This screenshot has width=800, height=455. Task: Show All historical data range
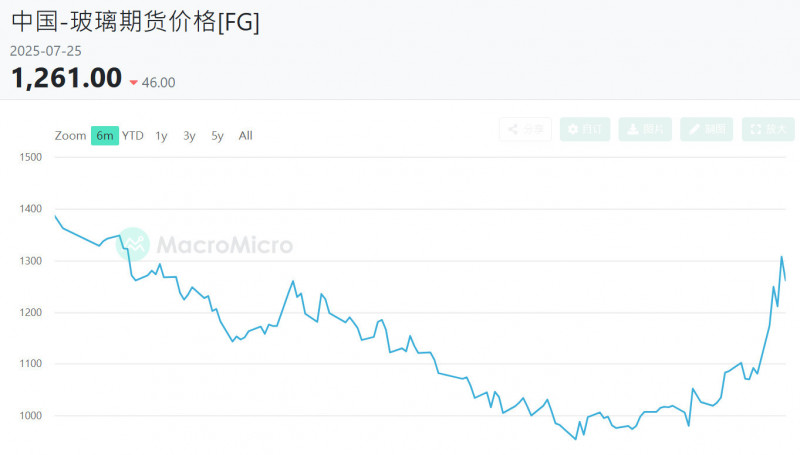(x=245, y=136)
